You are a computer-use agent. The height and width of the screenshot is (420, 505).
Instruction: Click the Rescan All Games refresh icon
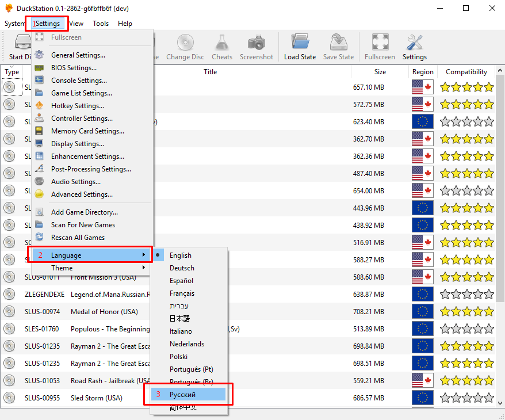[x=39, y=237]
